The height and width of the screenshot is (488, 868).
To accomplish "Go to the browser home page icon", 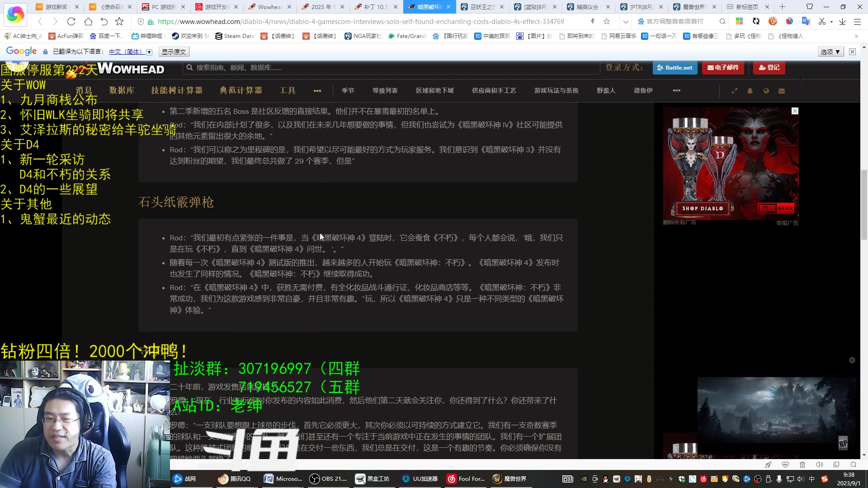I will point(88,21).
